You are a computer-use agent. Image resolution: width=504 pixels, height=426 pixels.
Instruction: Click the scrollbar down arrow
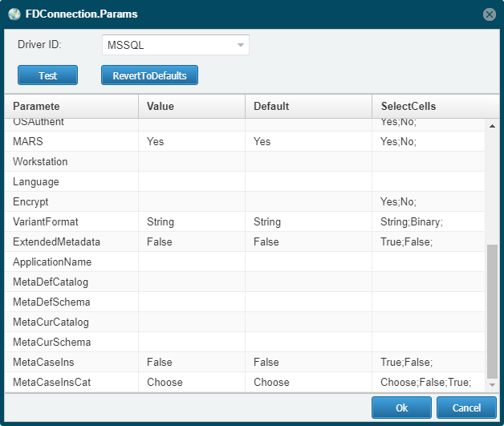pos(492,384)
